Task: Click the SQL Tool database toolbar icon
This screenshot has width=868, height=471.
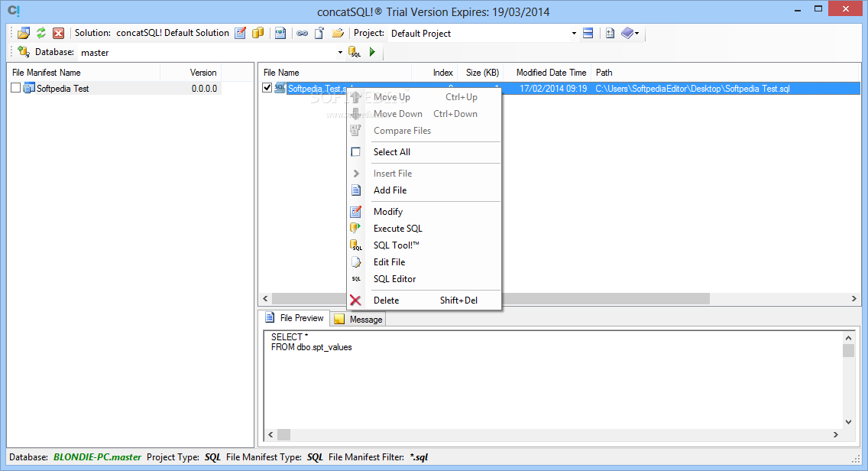Action: pos(355,52)
